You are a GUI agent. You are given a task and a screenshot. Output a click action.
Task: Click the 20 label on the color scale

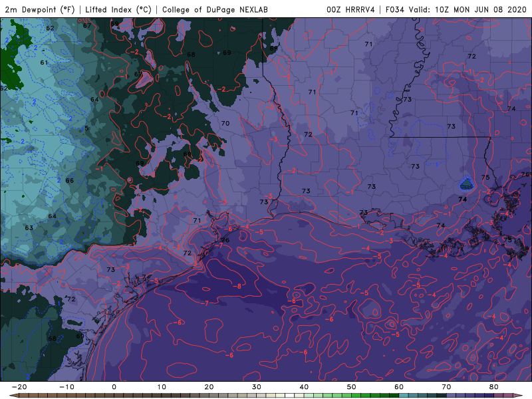209,387
